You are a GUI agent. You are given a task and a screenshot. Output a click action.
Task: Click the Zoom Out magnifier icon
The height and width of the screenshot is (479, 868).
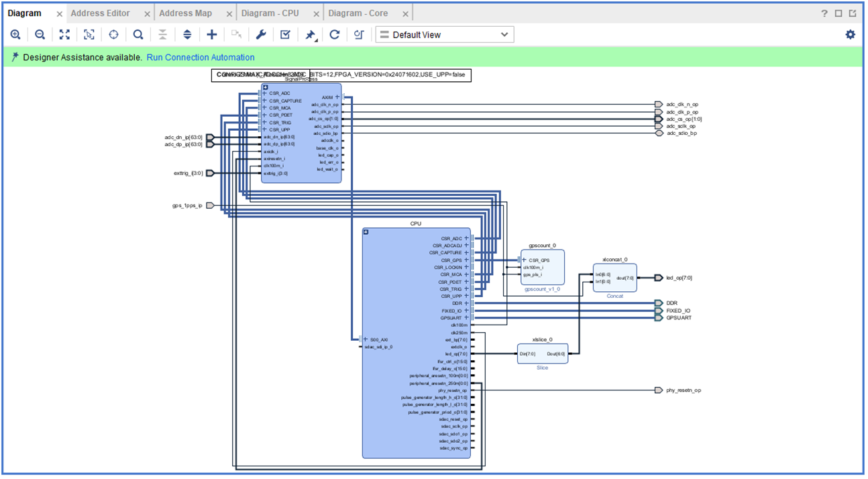40,35
